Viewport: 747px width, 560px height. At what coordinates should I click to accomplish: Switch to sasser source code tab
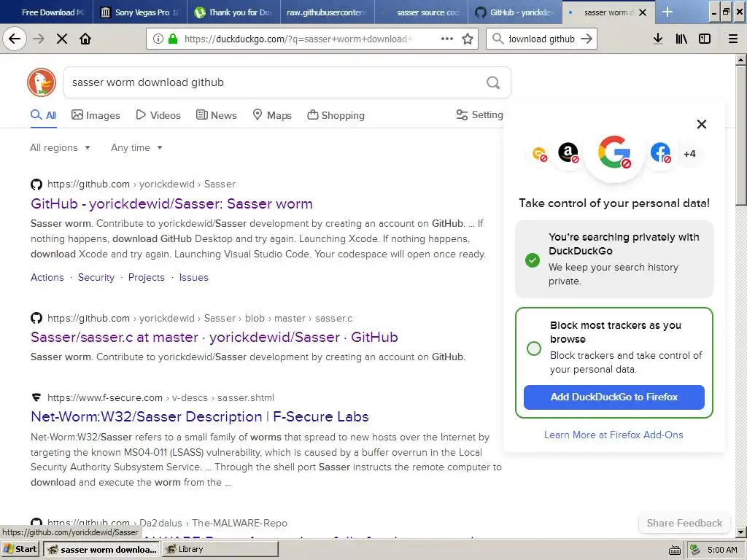tap(421, 12)
